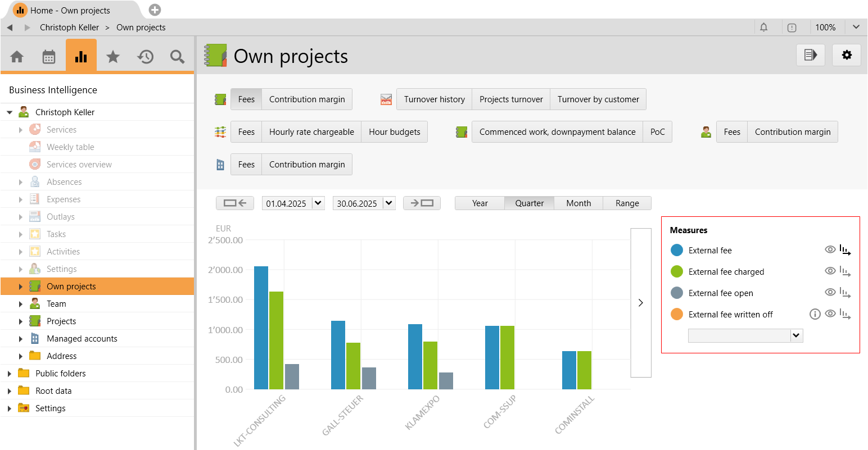This screenshot has height=450, width=868.
Task: Toggle visibility of External fee measure
Action: tap(830, 250)
